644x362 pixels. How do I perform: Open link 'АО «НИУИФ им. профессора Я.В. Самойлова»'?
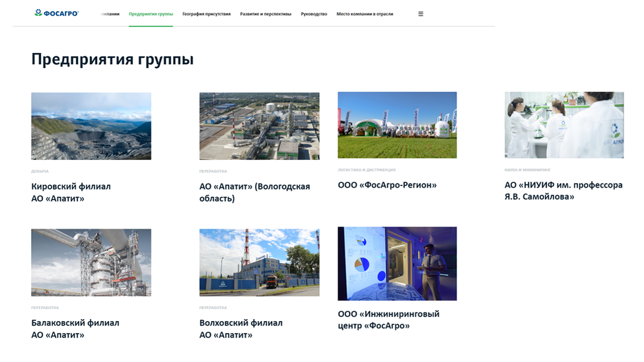click(563, 191)
